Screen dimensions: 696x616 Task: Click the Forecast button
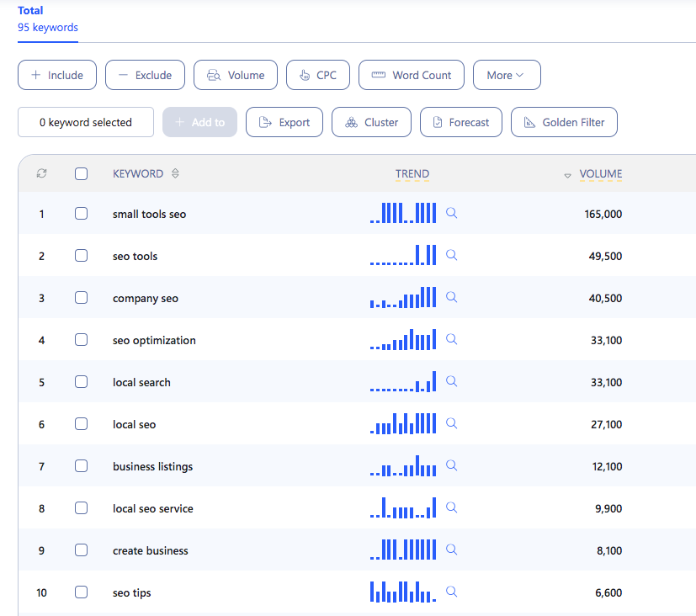461,122
